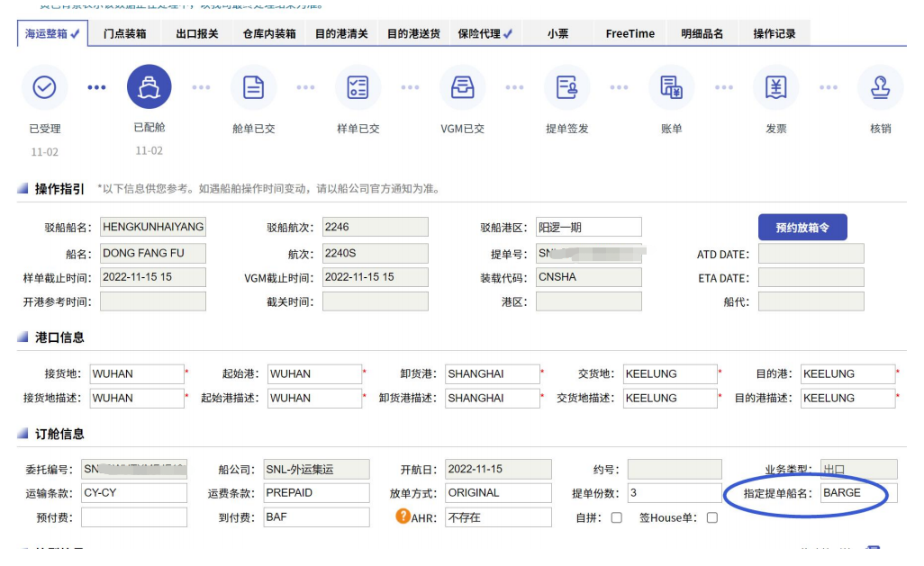Click the 指定提单船名 field BARGE
Viewport: 924px width, 566px height.
859,493
